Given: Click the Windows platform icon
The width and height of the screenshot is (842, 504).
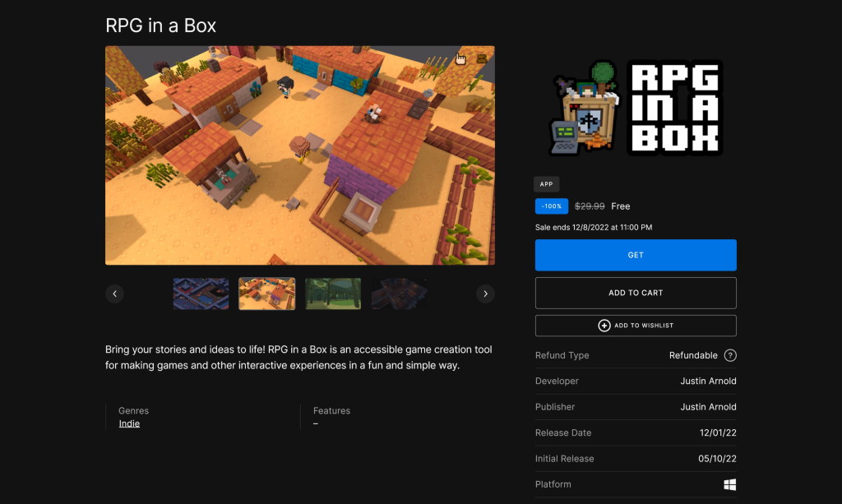Looking at the screenshot, I should coord(730,484).
